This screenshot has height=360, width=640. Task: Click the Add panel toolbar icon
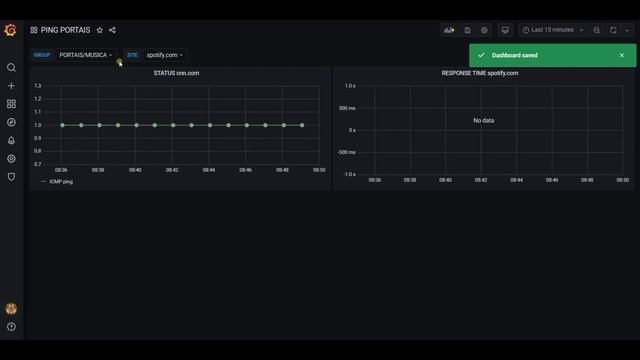[x=449, y=30]
